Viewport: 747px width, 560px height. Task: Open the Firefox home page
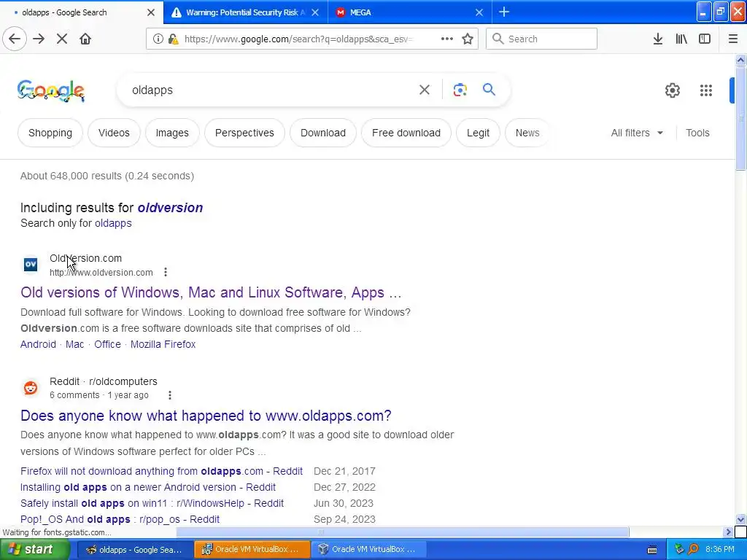point(85,39)
